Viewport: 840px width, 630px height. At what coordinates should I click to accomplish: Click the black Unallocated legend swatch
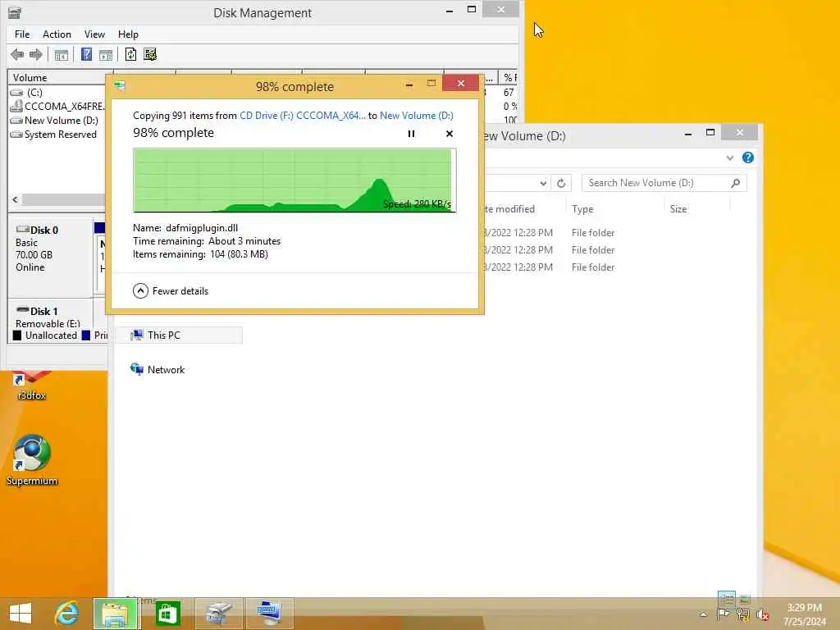[17, 336]
